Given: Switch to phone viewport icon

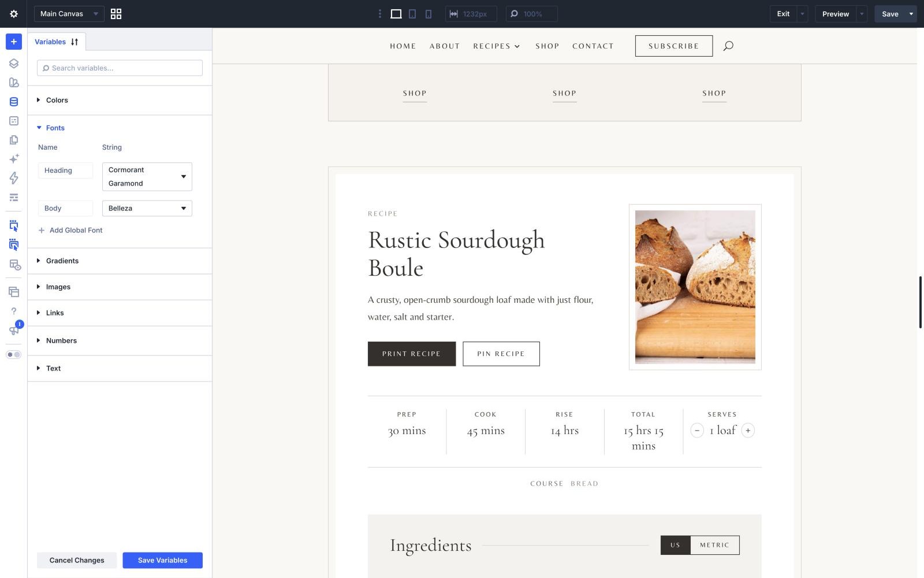Looking at the screenshot, I should pos(429,14).
